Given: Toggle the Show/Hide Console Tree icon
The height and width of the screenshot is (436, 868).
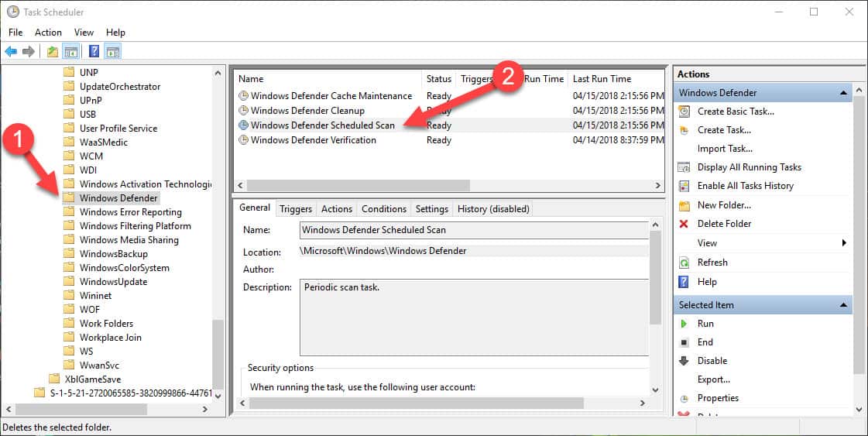Looking at the screenshot, I should 71,52.
